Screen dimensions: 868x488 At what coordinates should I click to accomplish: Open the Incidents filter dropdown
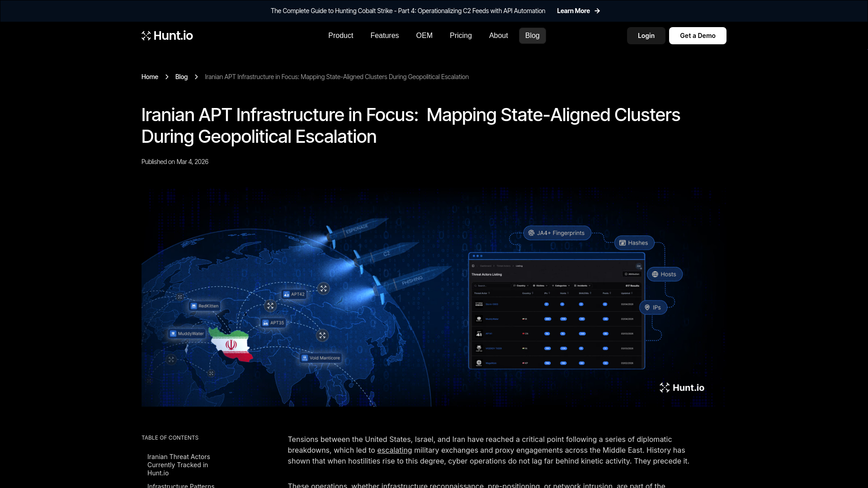click(582, 286)
